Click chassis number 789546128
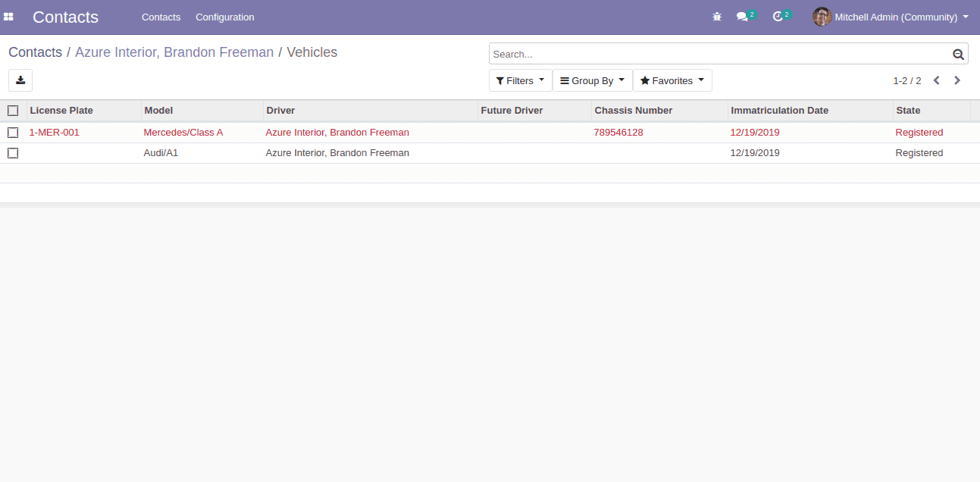Image resolution: width=980 pixels, height=482 pixels. point(618,133)
